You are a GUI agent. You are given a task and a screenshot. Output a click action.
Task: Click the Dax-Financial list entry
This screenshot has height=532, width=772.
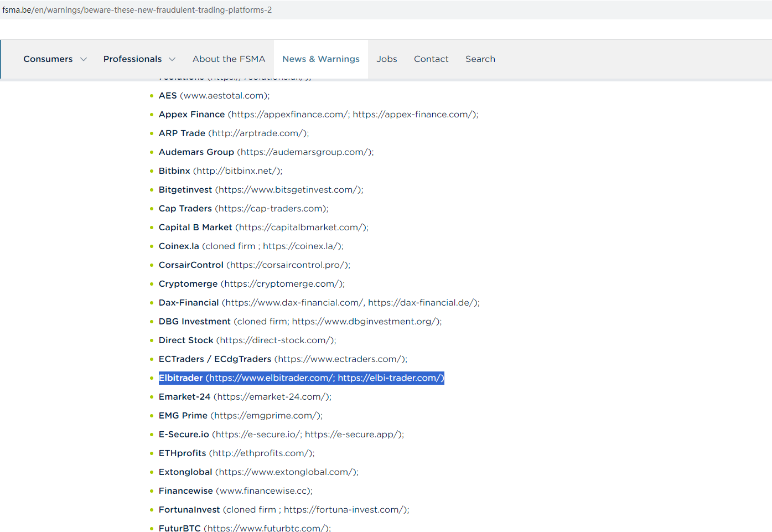(319, 303)
